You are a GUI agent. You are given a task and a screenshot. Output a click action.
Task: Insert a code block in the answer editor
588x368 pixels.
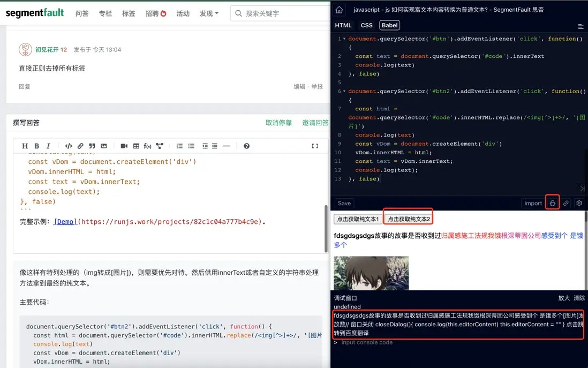click(69, 146)
